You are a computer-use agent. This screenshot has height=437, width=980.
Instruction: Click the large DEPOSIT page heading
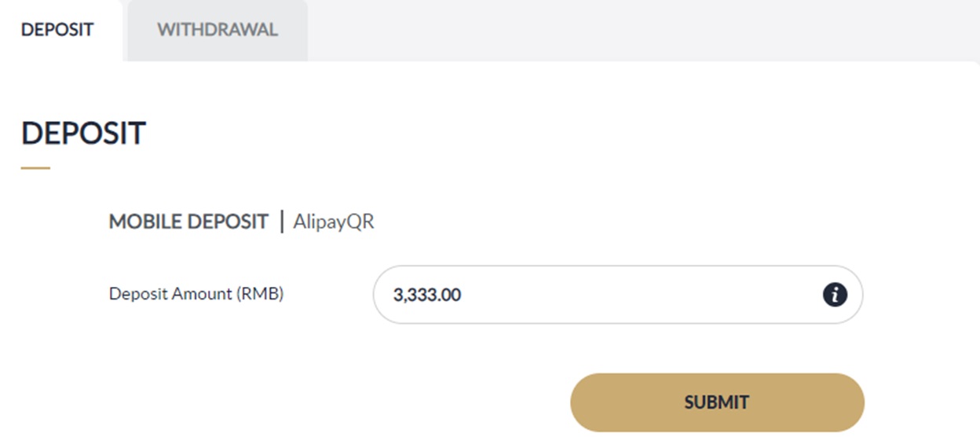(x=83, y=134)
